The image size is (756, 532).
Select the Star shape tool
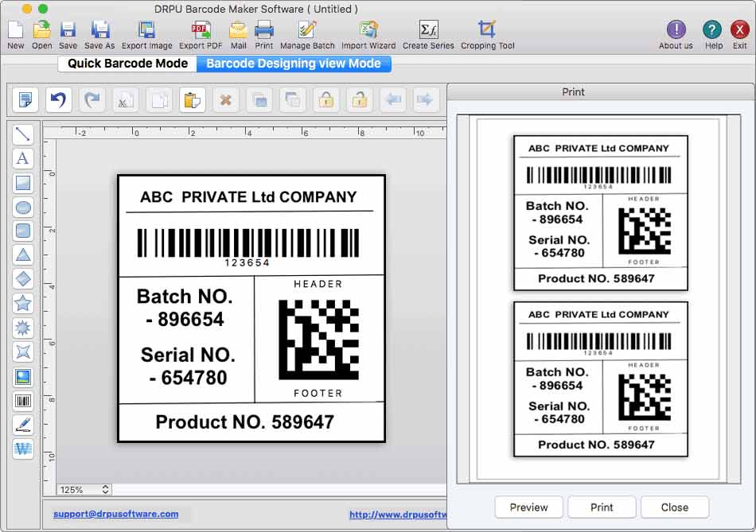click(23, 303)
